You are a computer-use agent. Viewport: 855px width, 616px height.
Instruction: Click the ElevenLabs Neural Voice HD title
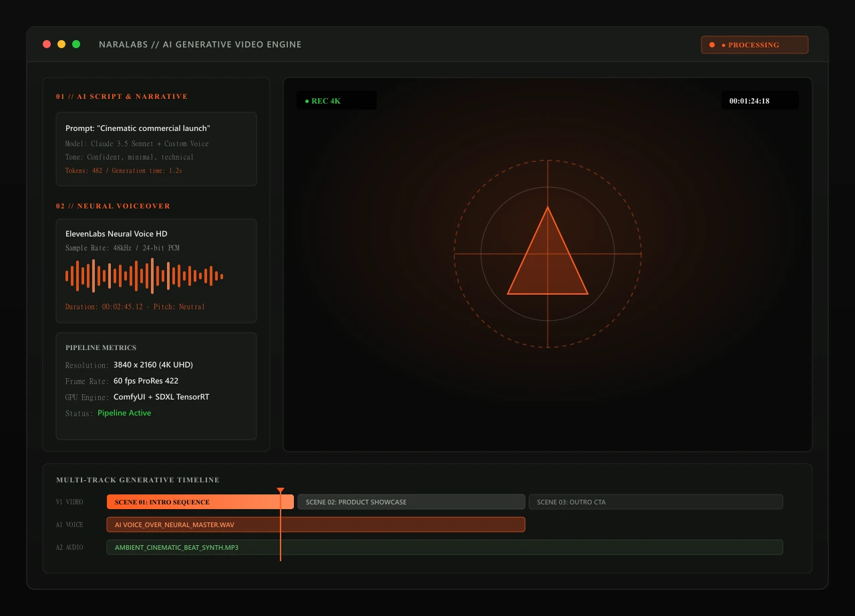(116, 234)
